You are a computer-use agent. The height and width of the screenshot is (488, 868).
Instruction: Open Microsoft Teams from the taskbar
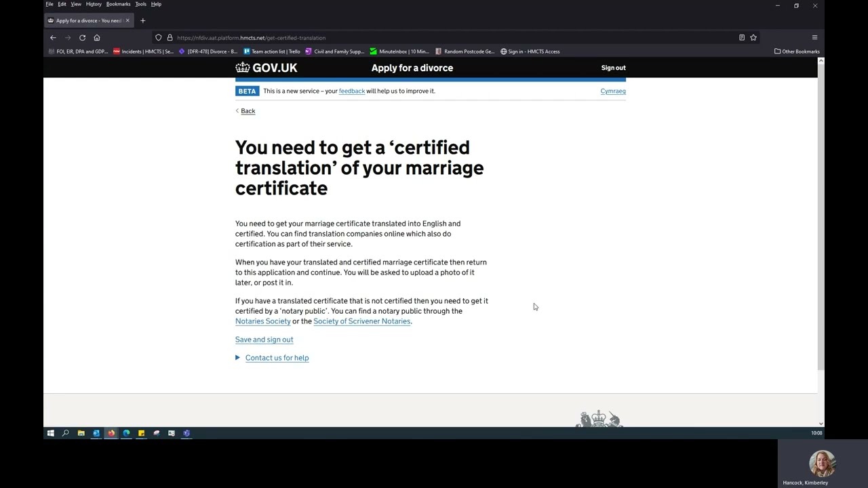pos(186,433)
